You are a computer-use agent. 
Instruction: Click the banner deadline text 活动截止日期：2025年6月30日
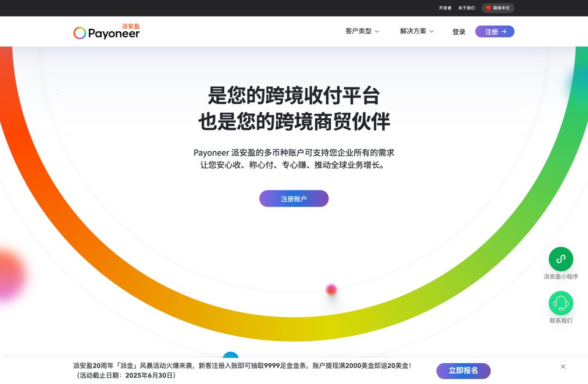[x=125, y=375]
